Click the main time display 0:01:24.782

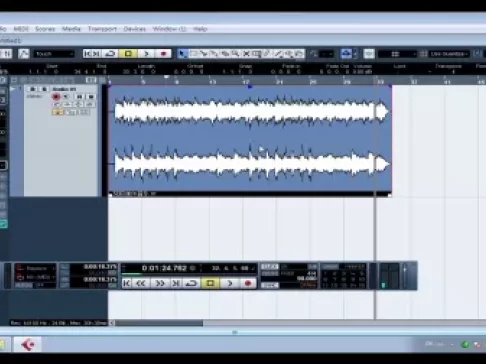click(164, 268)
